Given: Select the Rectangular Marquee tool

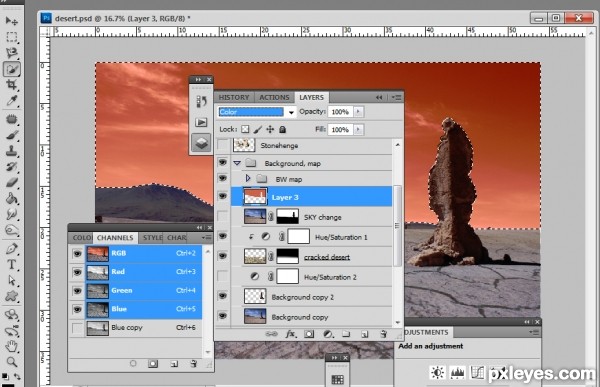Looking at the screenshot, I should 11,37.
